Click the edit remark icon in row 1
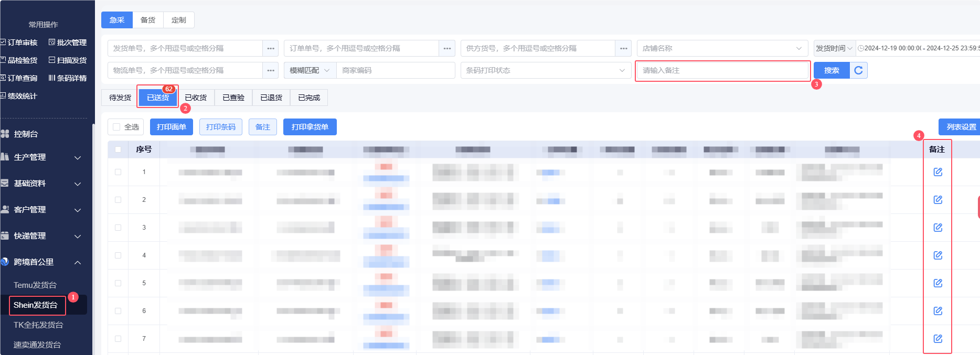The width and height of the screenshot is (980, 355). [x=938, y=172]
